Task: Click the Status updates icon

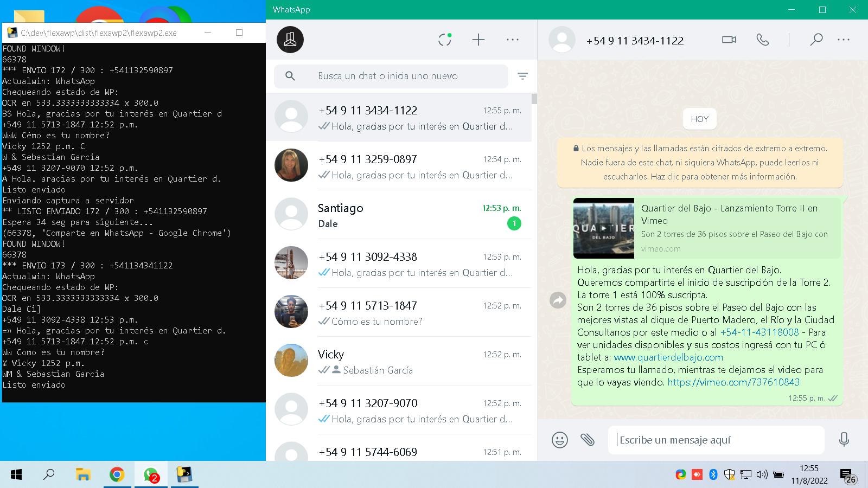Action: click(x=445, y=40)
